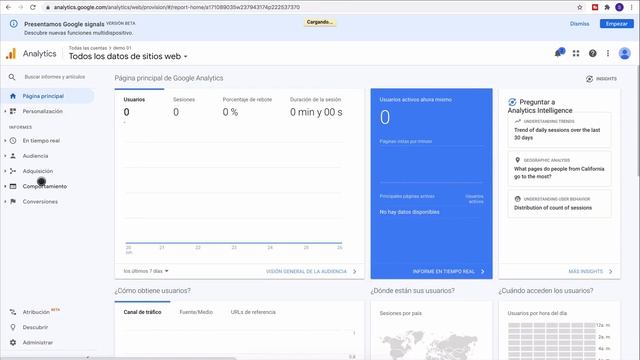Bookmark page with star icon
This screenshot has width=640, height=360.
pos(580,7)
